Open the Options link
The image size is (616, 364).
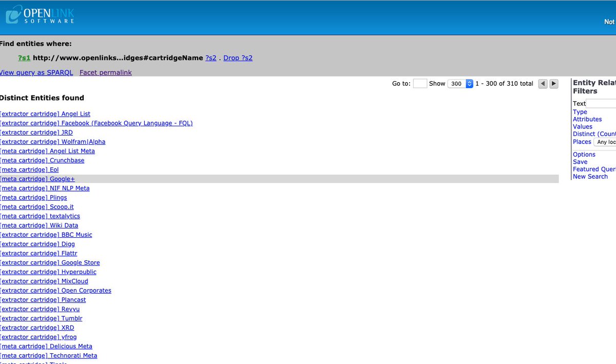(x=584, y=155)
